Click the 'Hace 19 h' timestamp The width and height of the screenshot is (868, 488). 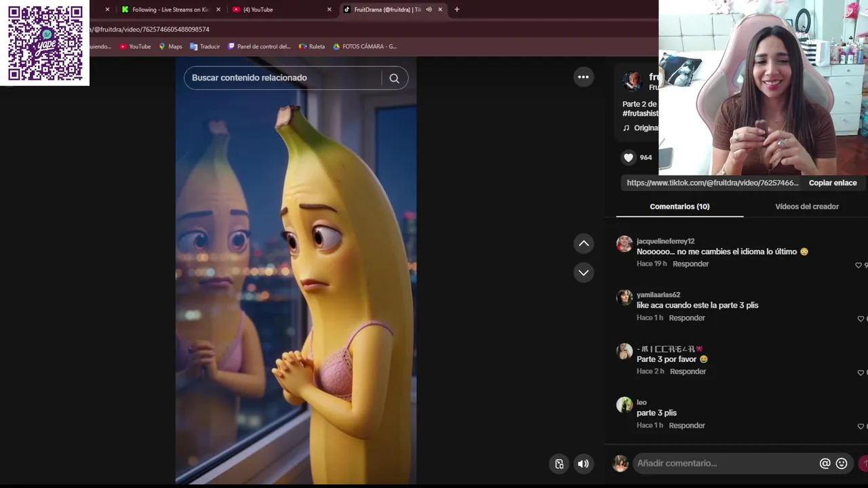click(x=652, y=264)
